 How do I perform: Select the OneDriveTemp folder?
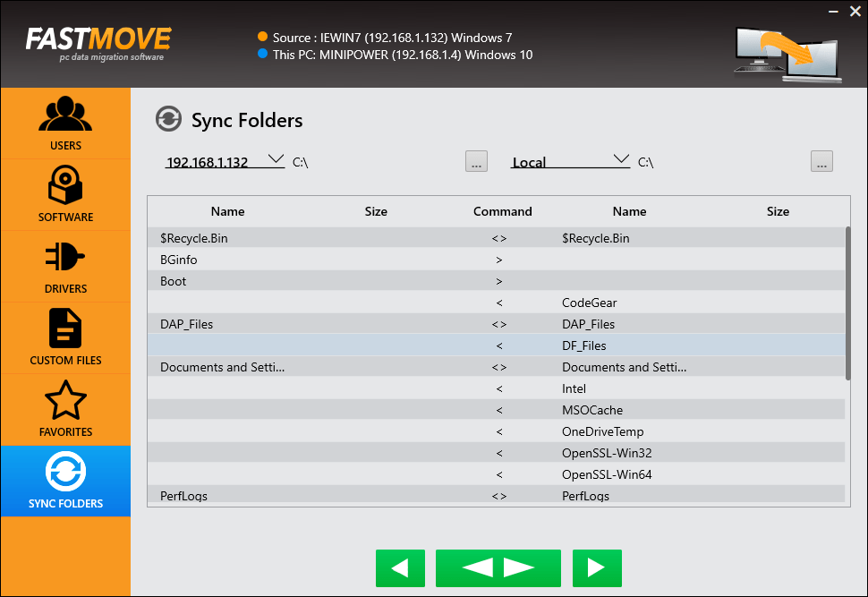[x=603, y=432]
